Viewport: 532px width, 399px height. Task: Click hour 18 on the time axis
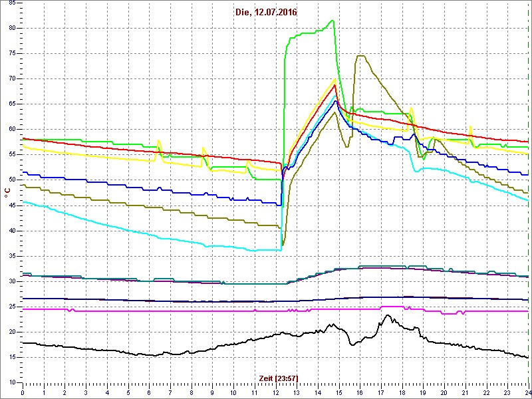402,392
